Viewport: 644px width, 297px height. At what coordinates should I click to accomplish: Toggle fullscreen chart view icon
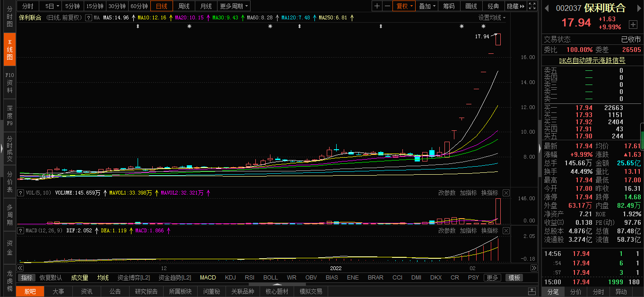pyautogui.click(x=532, y=6)
